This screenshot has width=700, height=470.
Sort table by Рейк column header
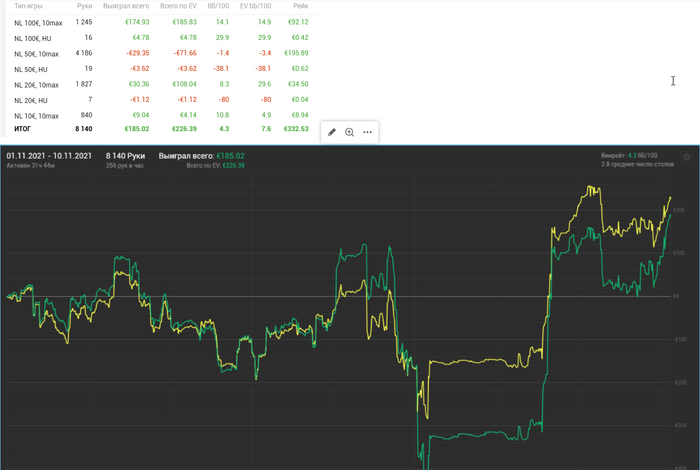coord(301,6)
